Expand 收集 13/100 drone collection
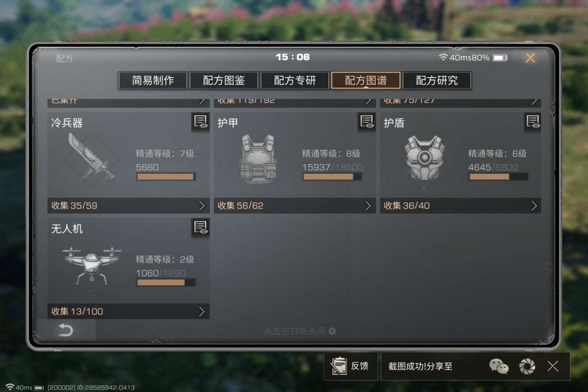Viewport: 588px width, 392px height. click(x=128, y=311)
